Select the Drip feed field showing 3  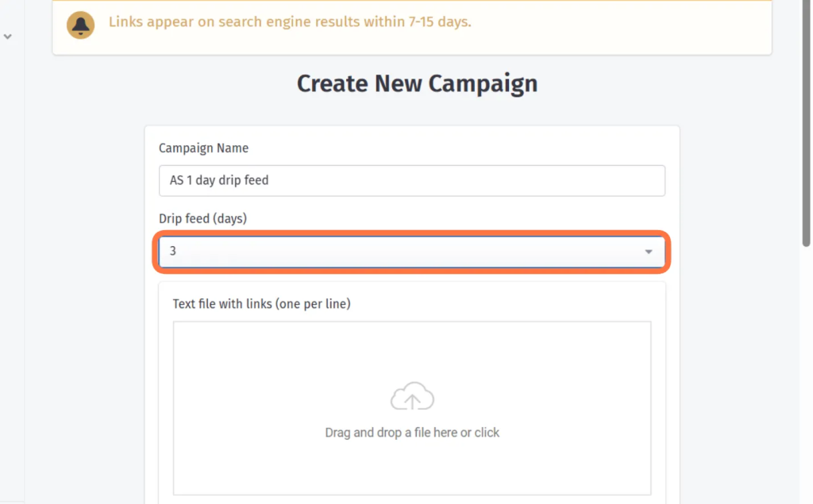[x=412, y=252]
